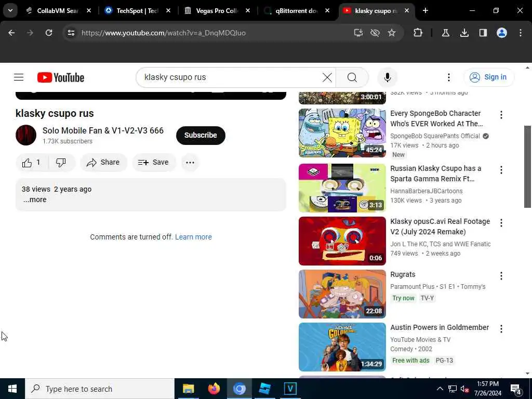The width and height of the screenshot is (532, 399).
Task: Toggle browser side panel icon
Action: click(x=483, y=33)
